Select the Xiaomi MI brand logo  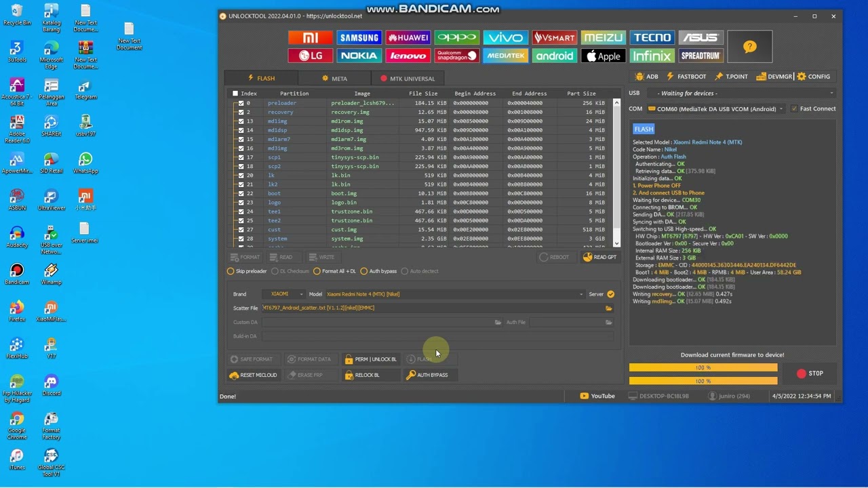click(310, 38)
